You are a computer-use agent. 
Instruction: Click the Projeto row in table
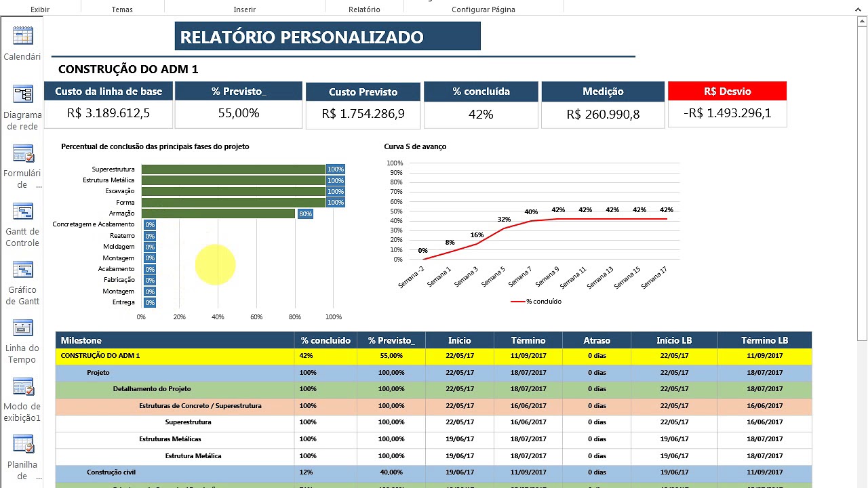(x=433, y=373)
